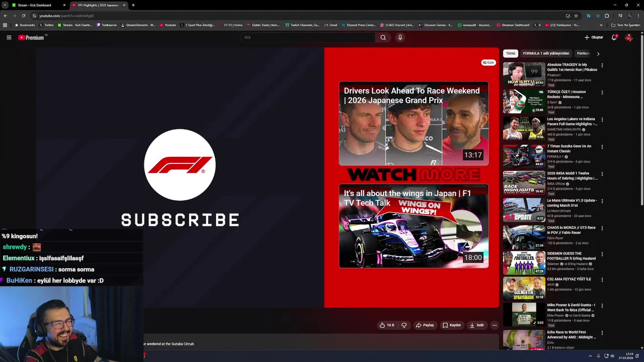Open new browser tab with plus
The height and width of the screenshot is (362, 644).
[x=133, y=5]
